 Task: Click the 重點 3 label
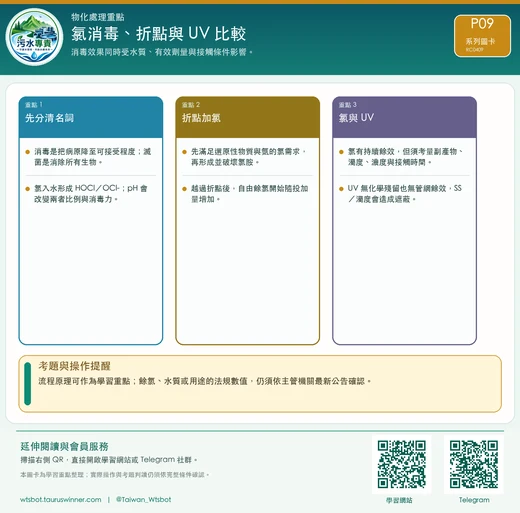click(x=348, y=105)
